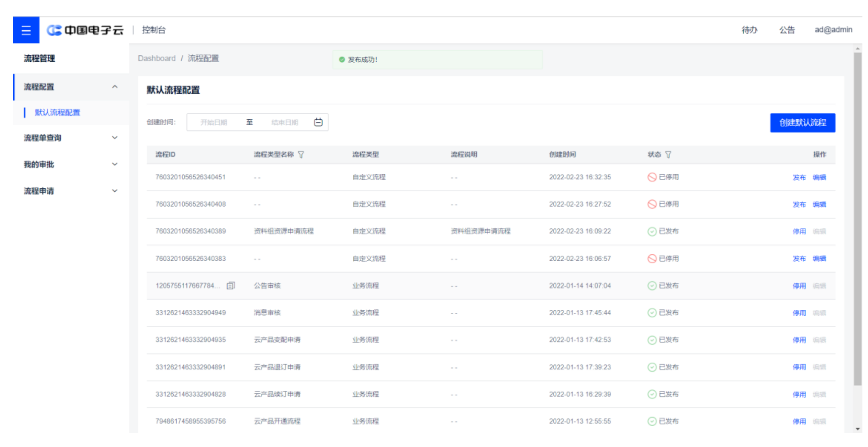Select ID cell 3312621463332904949
This screenshot has height=447, width=868.
(190, 313)
